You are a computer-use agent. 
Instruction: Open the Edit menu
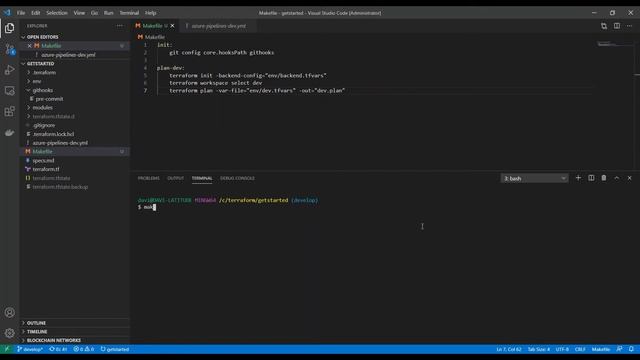point(36,13)
